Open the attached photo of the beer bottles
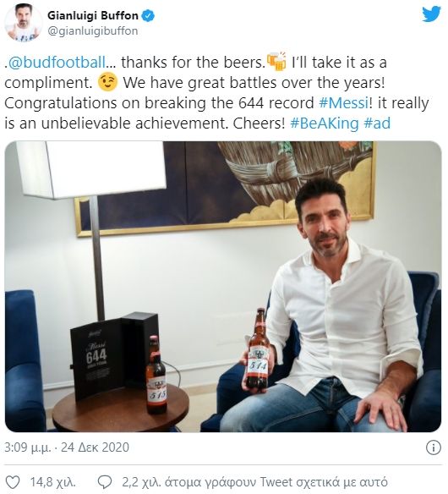Screen dimensions: 448x494 (223, 287)
